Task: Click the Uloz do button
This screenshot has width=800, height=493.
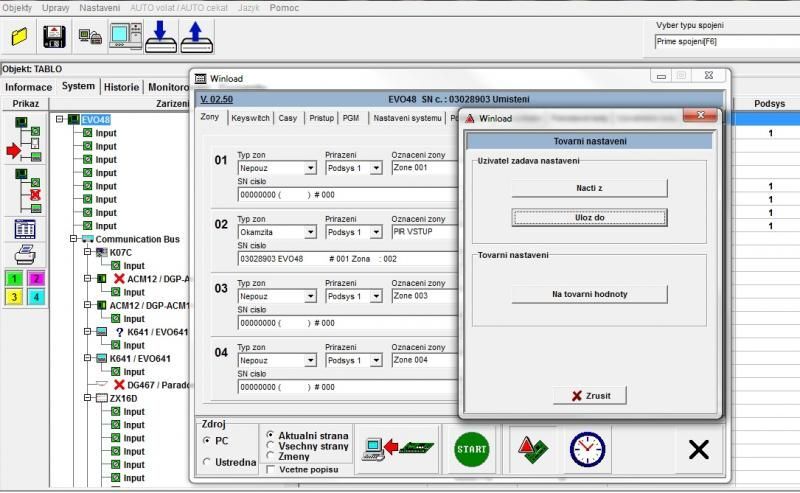Action: coord(589,217)
